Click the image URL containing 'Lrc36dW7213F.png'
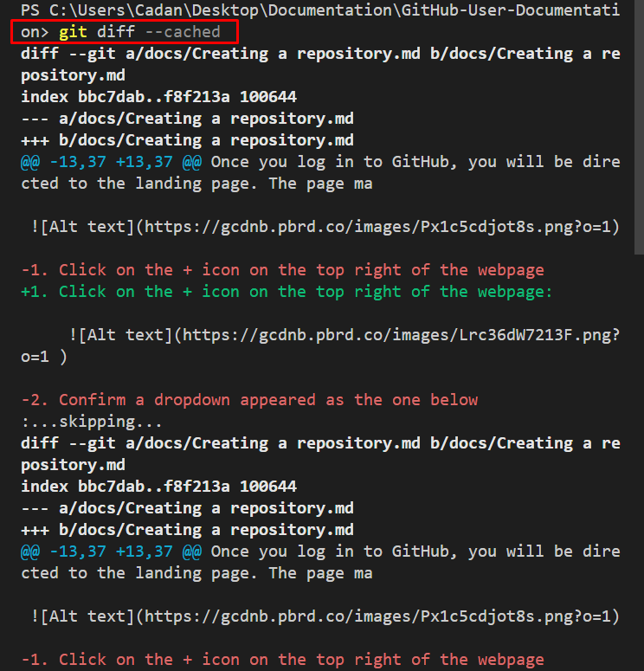644x671 pixels. [345, 335]
